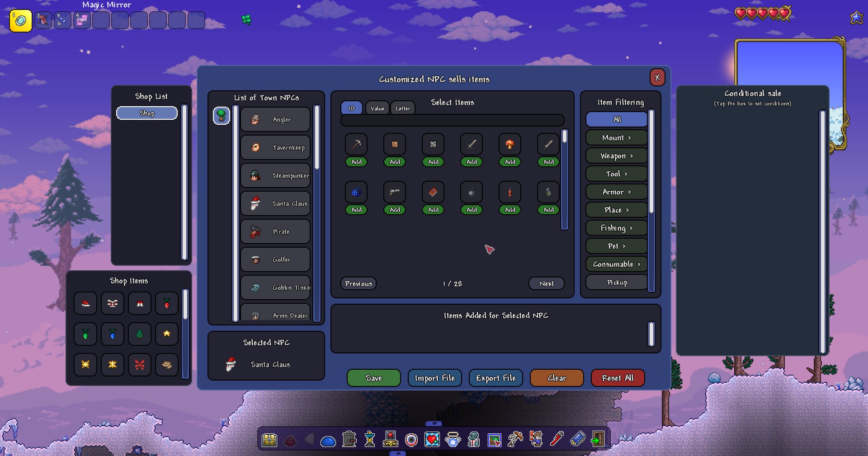Select Golfer in the Town NPCs list
The height and width of the screenshot is (456, 868).
(x=275, y=259)
